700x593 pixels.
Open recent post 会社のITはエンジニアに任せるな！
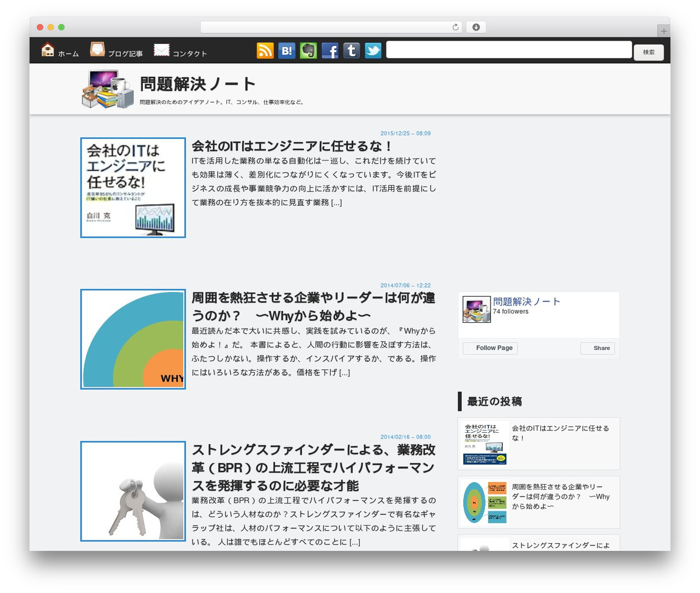561,433
